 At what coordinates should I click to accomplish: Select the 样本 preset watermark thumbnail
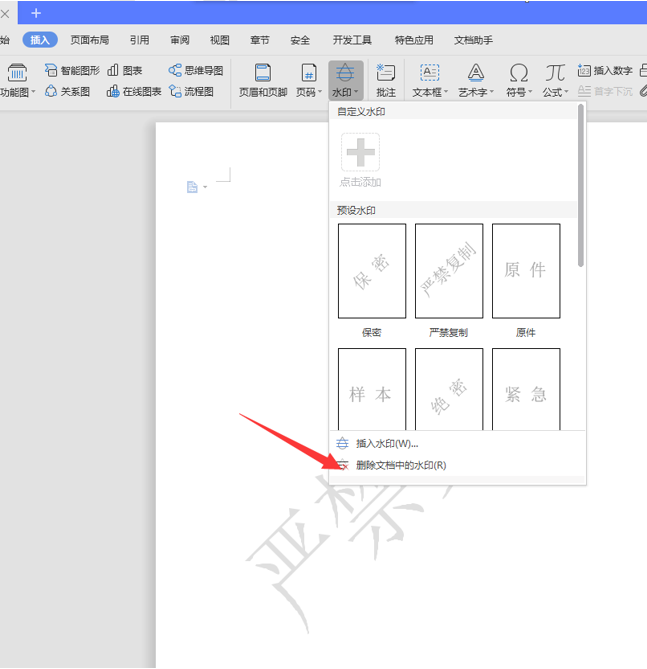(x=372, y=389)
